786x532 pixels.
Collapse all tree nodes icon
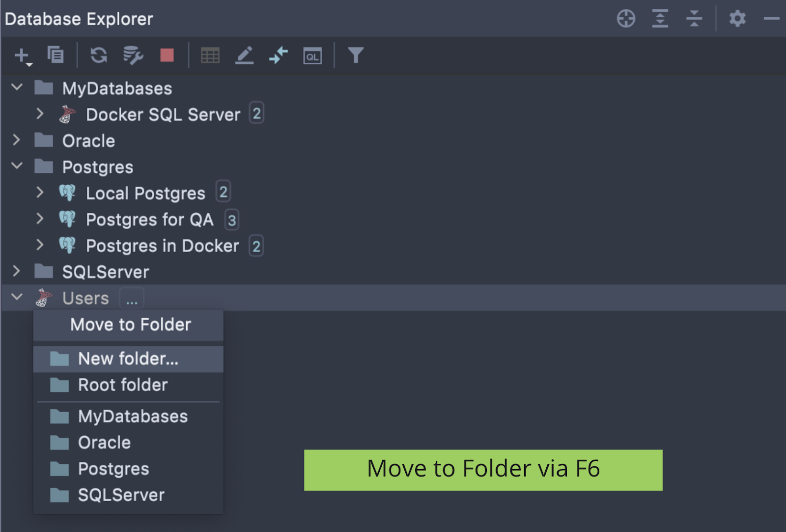point(694,19)
